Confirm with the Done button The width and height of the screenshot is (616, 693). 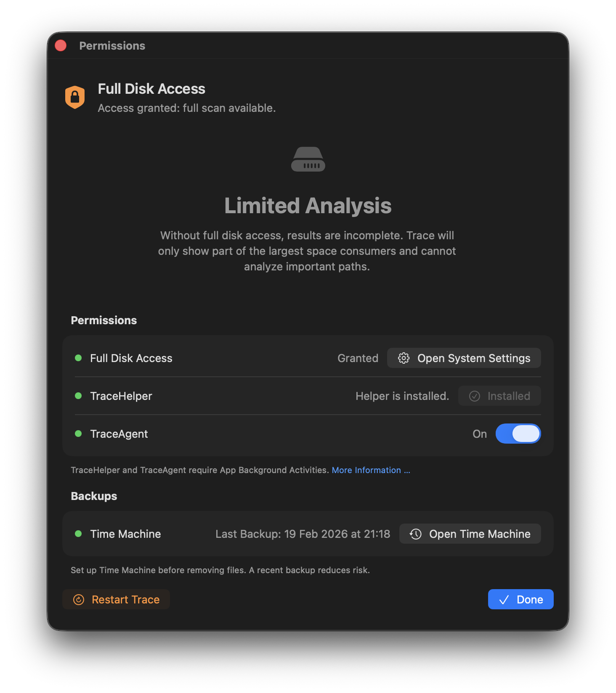[520, 600]
